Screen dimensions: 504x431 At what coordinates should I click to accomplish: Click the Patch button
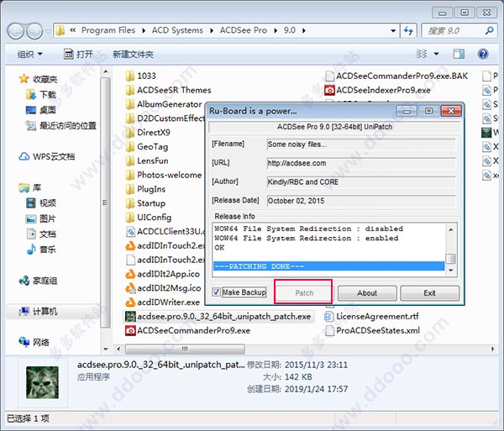tap(304, 293)
